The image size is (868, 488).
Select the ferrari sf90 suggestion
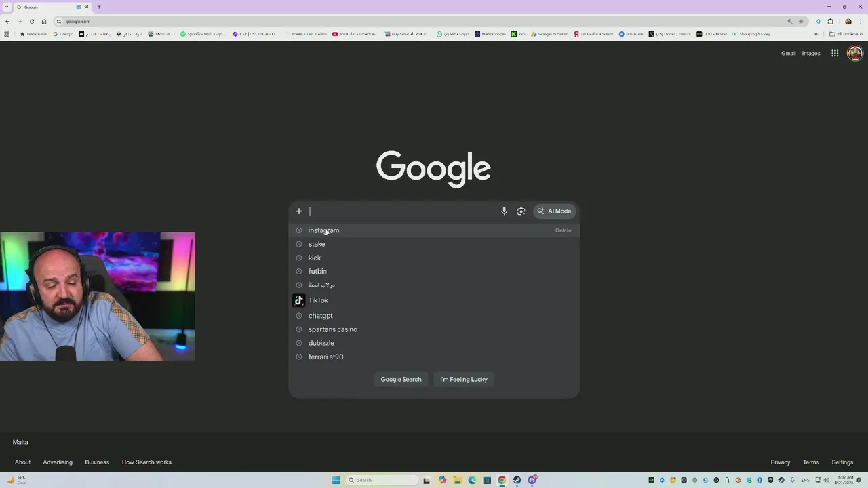(x=434, y=357)
